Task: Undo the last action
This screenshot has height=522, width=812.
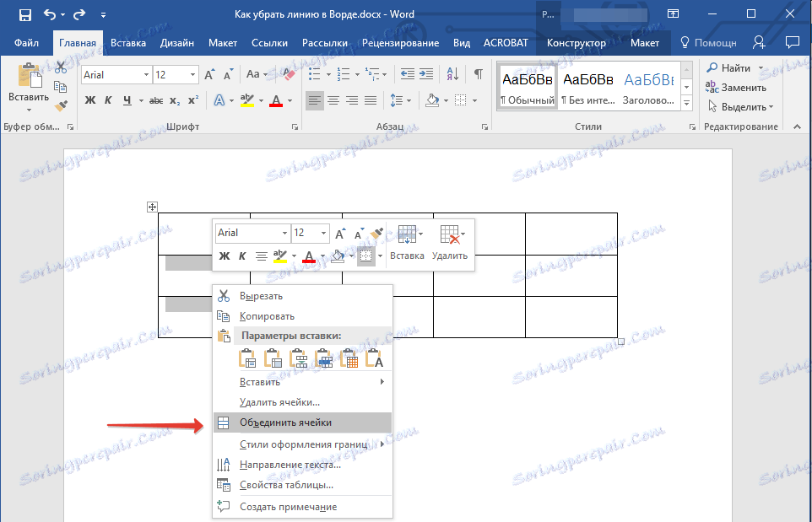Action: coord(50,14)
